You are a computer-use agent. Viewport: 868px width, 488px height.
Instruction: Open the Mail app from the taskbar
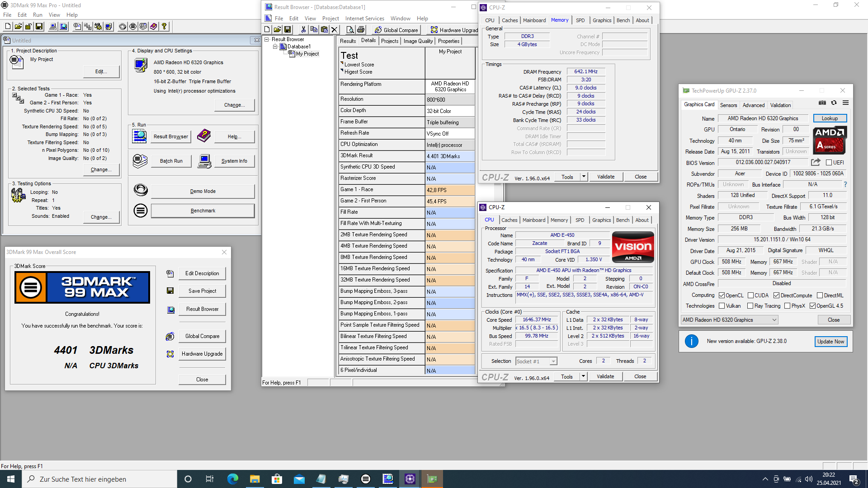click(x=299, y=479)
